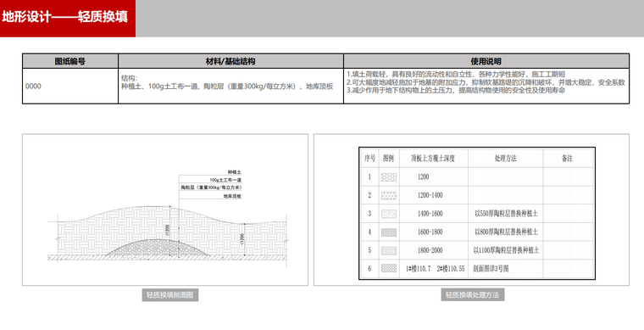Click the legend pattern icon in row 3
644x330 pixels.
[x=389, y=214]
